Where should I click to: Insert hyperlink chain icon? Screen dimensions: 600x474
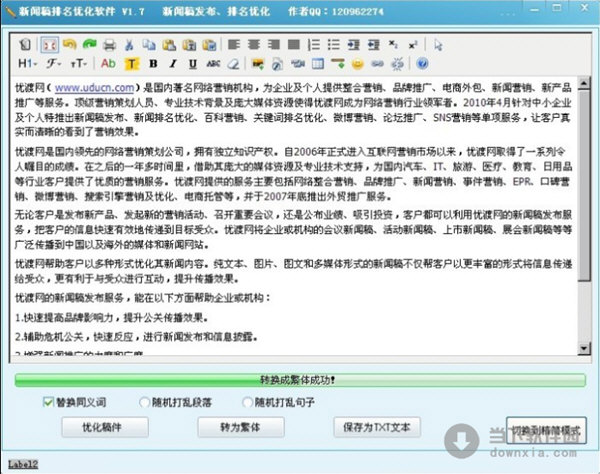pyautogui.click(x=377, y=64)
